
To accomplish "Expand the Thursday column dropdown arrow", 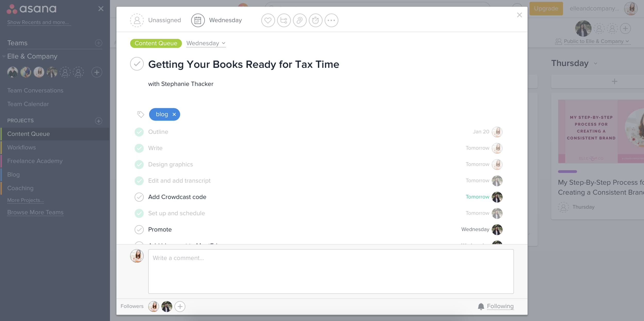I will 596,64.
